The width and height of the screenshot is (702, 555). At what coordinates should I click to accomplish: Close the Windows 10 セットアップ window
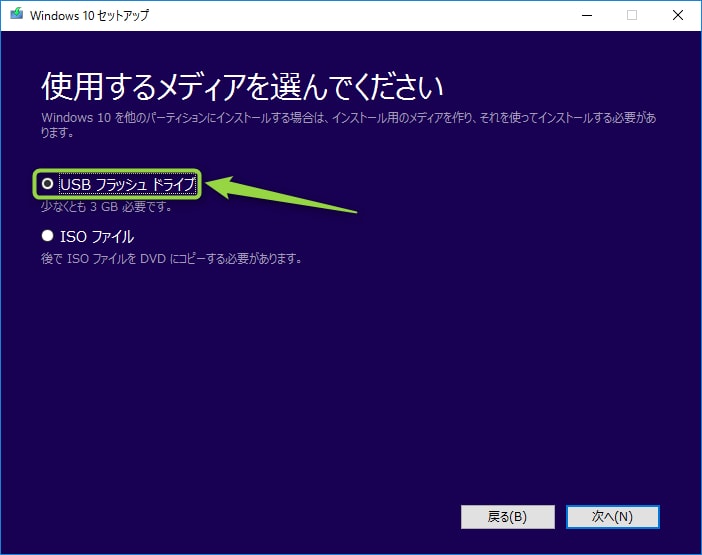coord(677,15)
